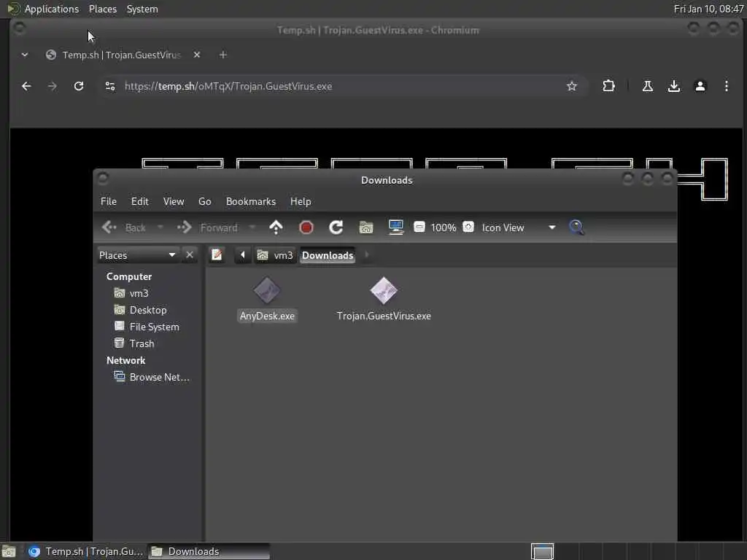Zoom out with the minus icon
The width and height of the screenshot is (747, 560).
point(419,227)
